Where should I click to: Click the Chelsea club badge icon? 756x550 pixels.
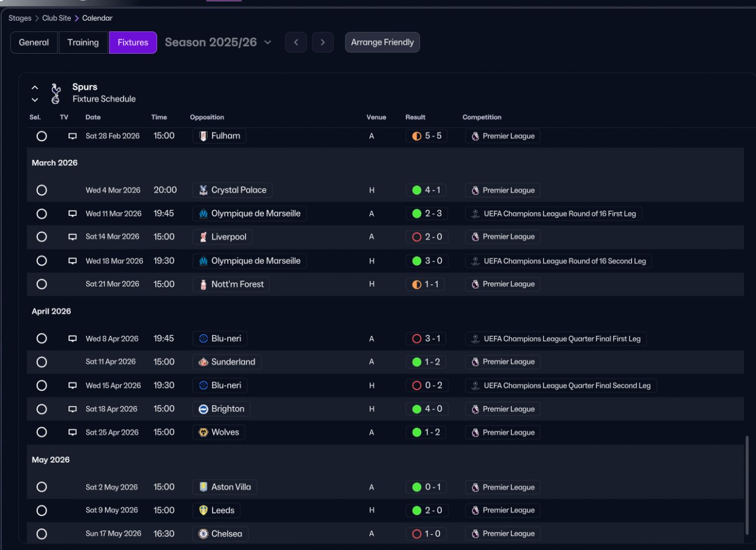(x=203, y=534)
